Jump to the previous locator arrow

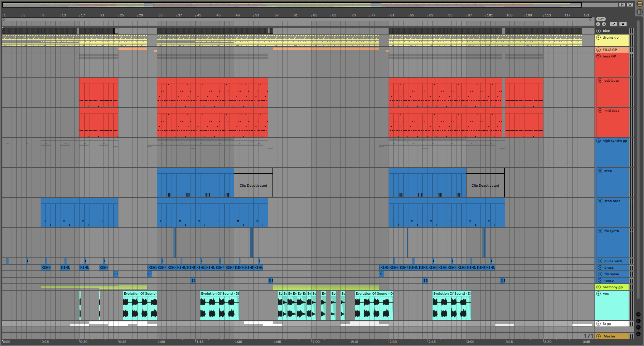(598, 24)
